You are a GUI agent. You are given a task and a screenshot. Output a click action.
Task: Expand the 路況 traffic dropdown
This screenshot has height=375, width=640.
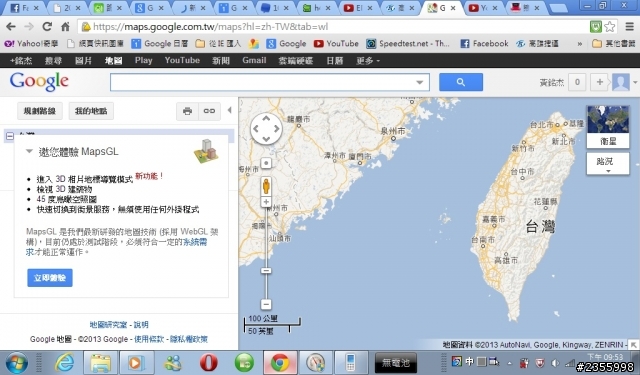[608, 164]
